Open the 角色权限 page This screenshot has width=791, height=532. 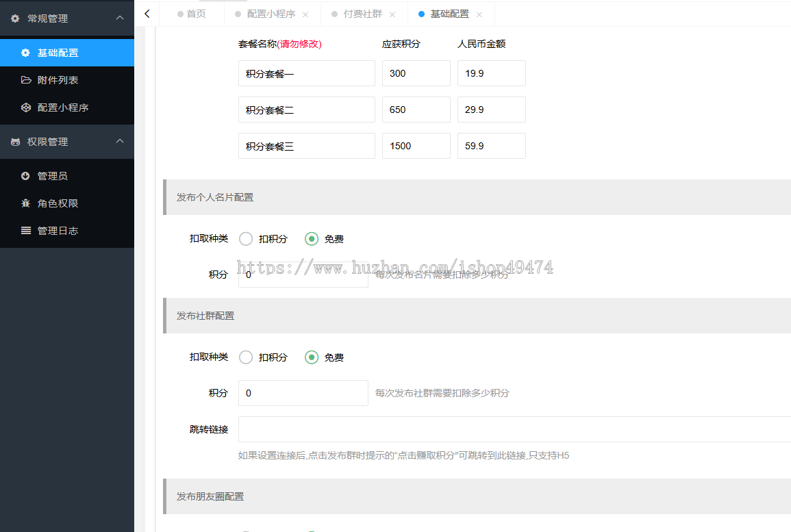point(67,203)
